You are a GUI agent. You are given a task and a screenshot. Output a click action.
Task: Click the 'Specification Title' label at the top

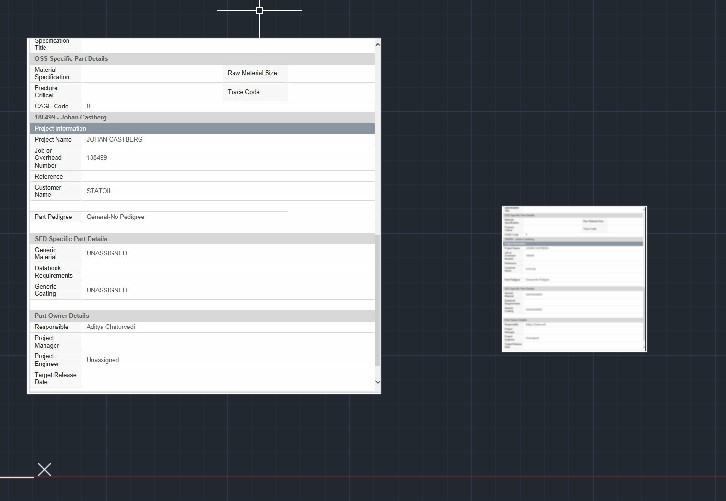pos(52,44)
